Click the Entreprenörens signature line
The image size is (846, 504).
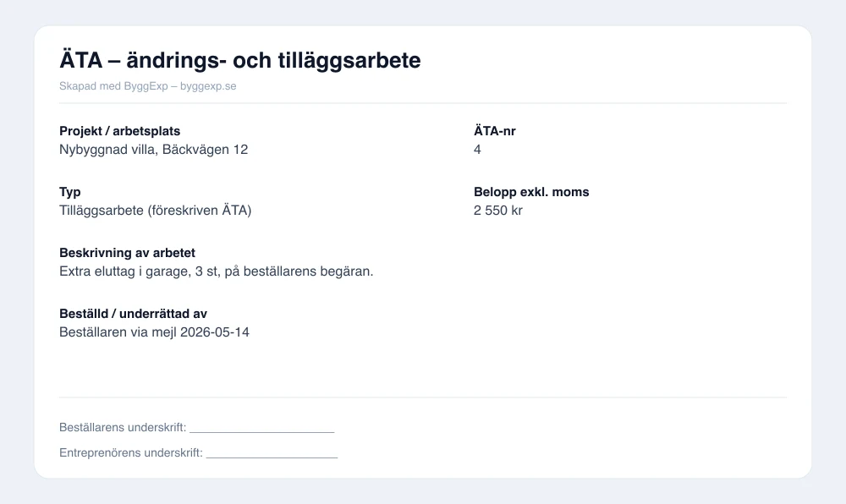click(x=272, y=457)
